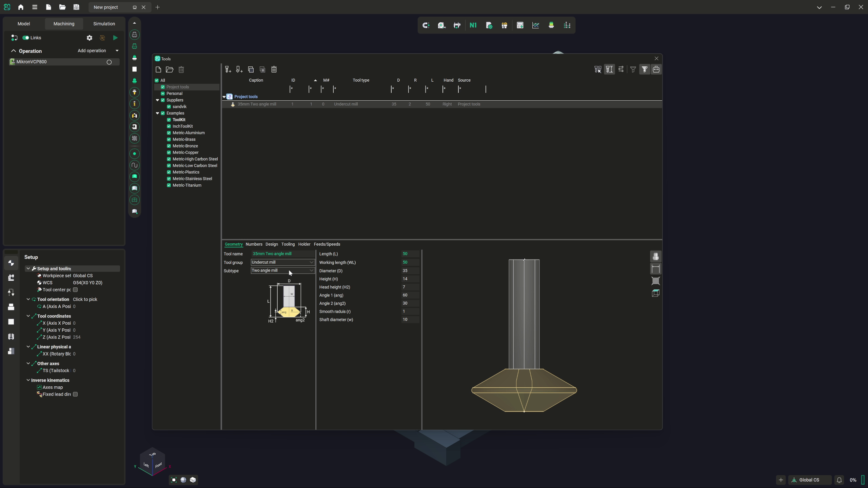Collapse the Examples tree node

157,113
